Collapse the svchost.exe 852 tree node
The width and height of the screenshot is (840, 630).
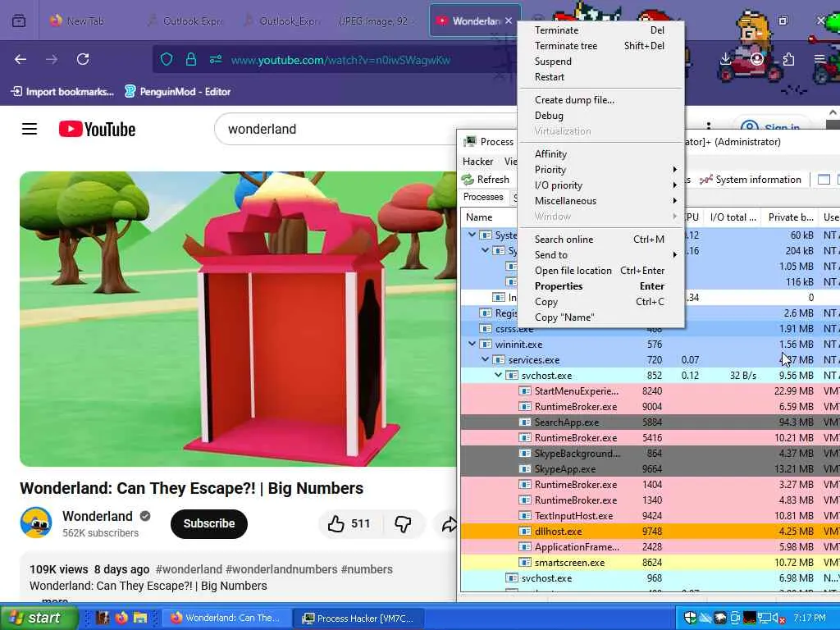[498, 375]
